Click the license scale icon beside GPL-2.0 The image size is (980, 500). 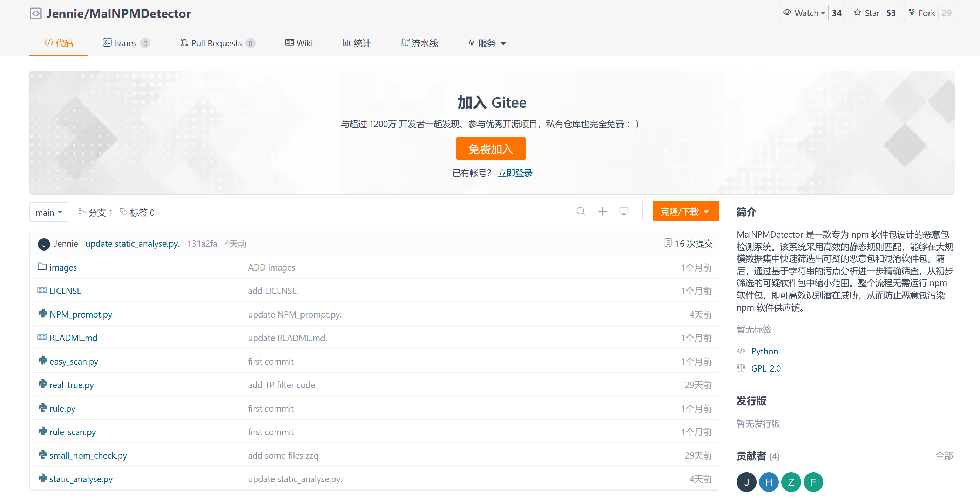(x=741, y=367)
